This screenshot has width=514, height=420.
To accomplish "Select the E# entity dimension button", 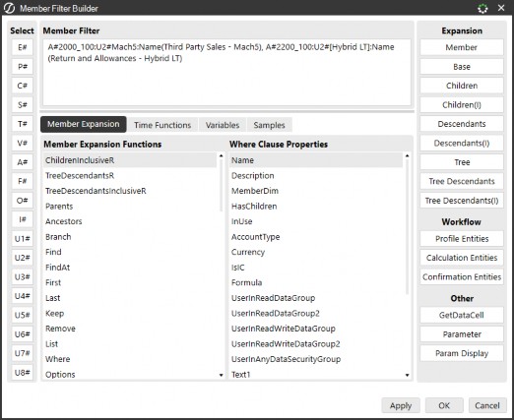I will [x=23, y=47].
